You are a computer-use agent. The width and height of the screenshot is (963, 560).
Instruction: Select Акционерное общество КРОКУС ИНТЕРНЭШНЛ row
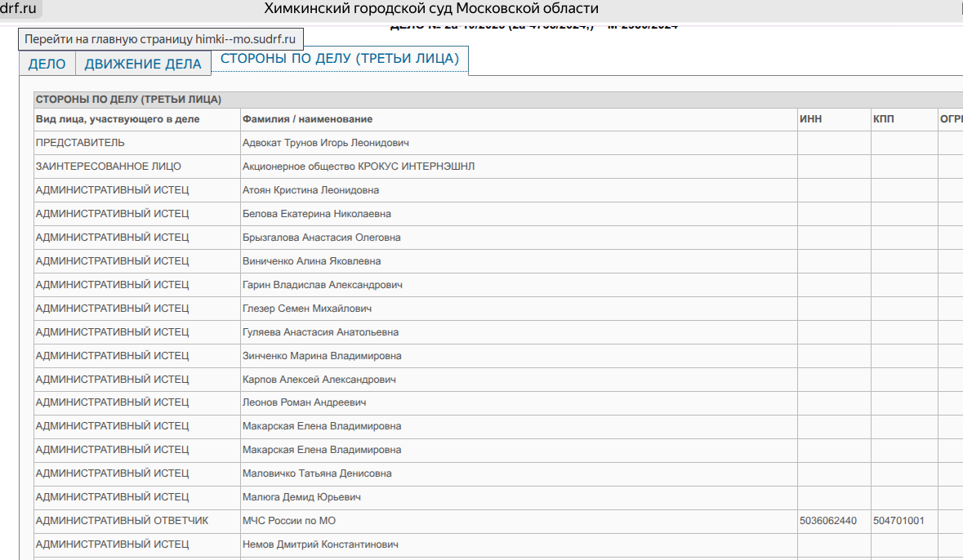358,167
